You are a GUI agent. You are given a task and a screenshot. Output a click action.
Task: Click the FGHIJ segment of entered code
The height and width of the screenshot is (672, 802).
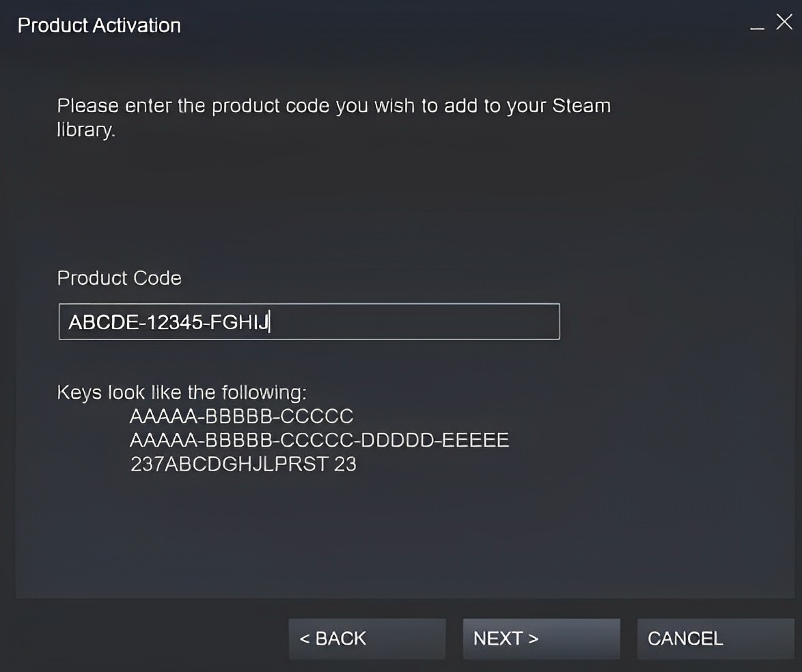click(x=239, y=322)
